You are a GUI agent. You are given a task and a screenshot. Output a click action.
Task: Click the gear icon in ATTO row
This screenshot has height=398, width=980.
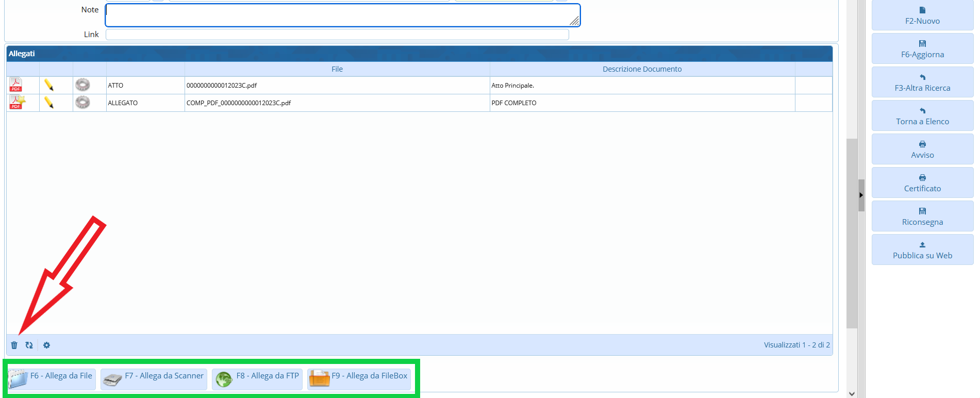[x=82, y=85]
